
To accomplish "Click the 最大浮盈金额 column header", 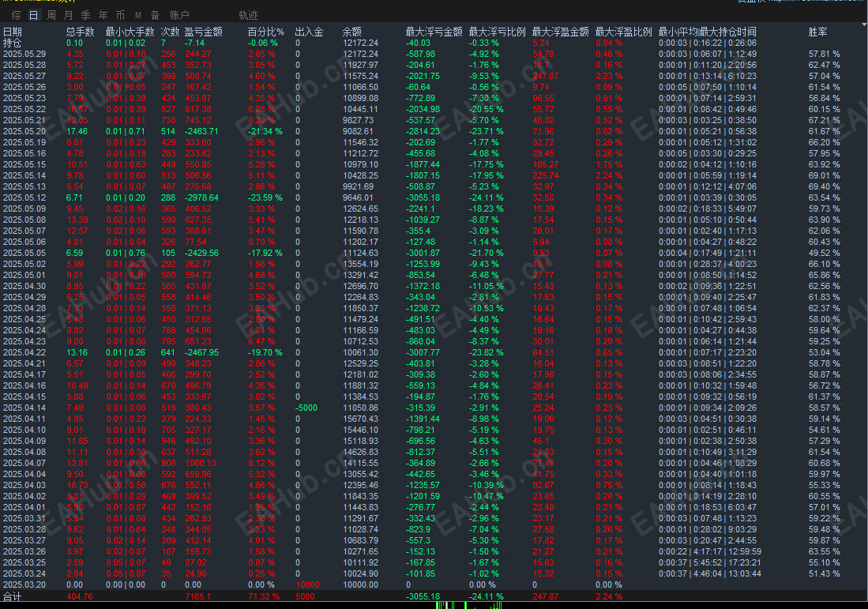I will [560, 32].
